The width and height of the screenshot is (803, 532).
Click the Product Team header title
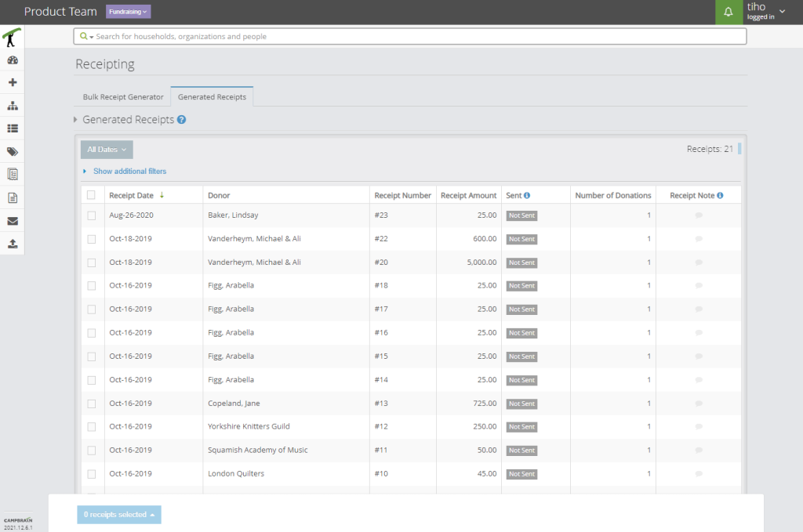pos(60,11)
